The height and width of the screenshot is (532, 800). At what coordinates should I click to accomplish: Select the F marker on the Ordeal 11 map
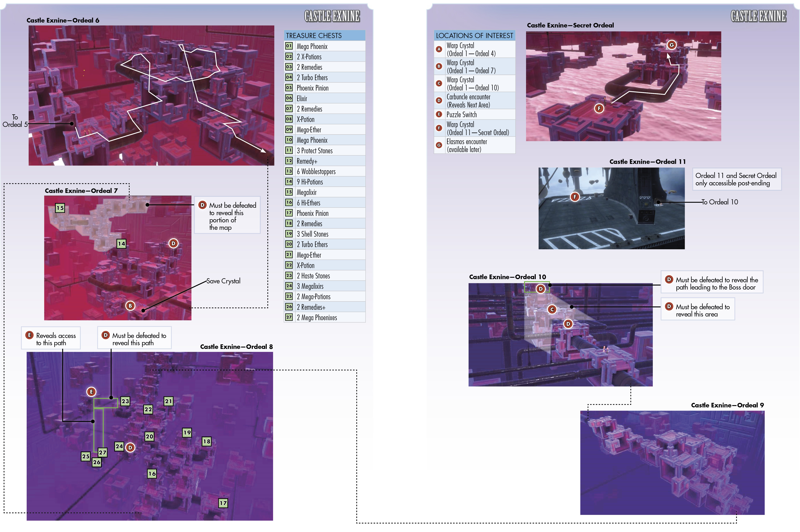click(575, 197)
